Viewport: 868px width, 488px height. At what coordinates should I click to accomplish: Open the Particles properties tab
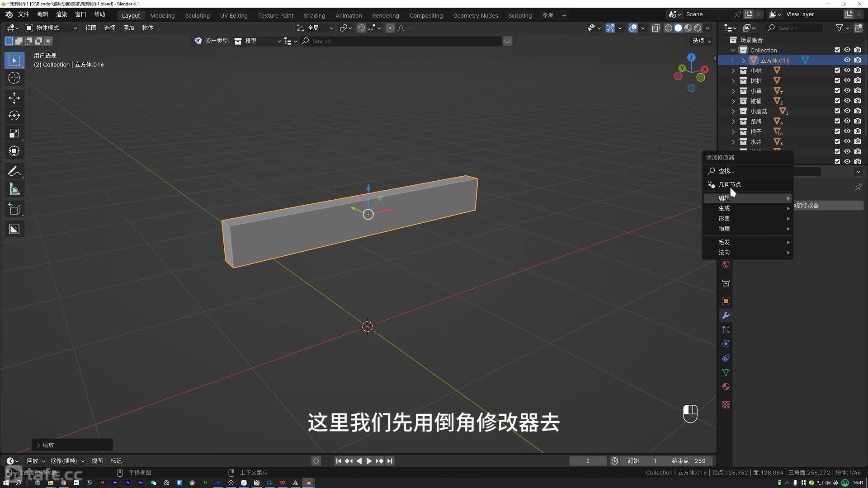tap(726, 329)
